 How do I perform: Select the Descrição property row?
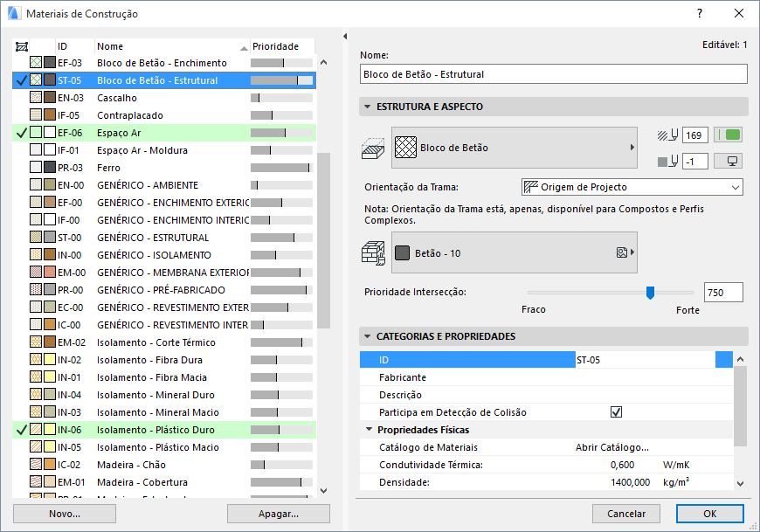(546, 394)
